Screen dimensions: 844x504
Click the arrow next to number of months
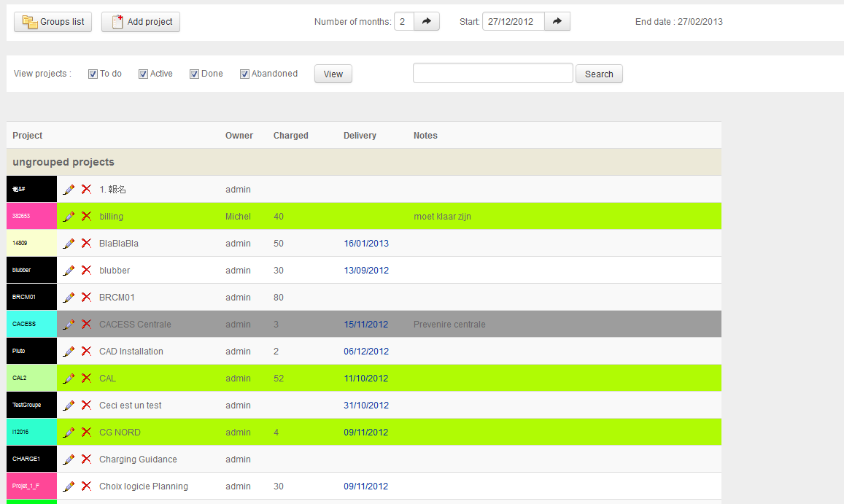coord(427,22)
